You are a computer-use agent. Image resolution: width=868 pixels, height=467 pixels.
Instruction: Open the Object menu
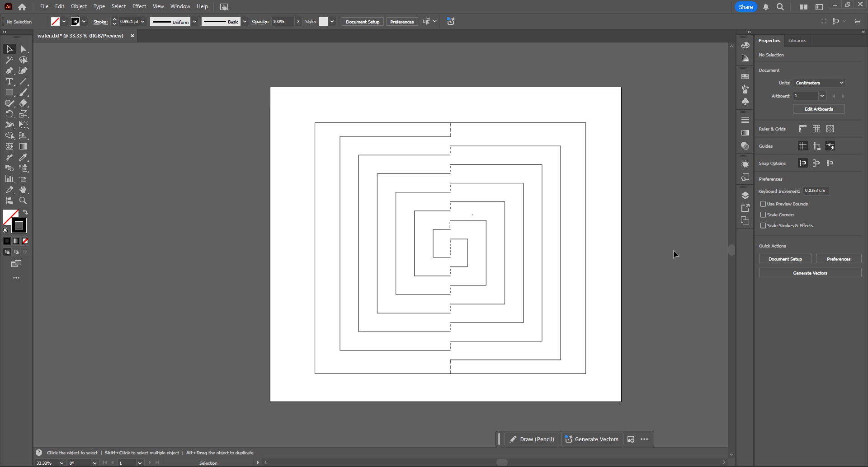[x=79, y=6]
